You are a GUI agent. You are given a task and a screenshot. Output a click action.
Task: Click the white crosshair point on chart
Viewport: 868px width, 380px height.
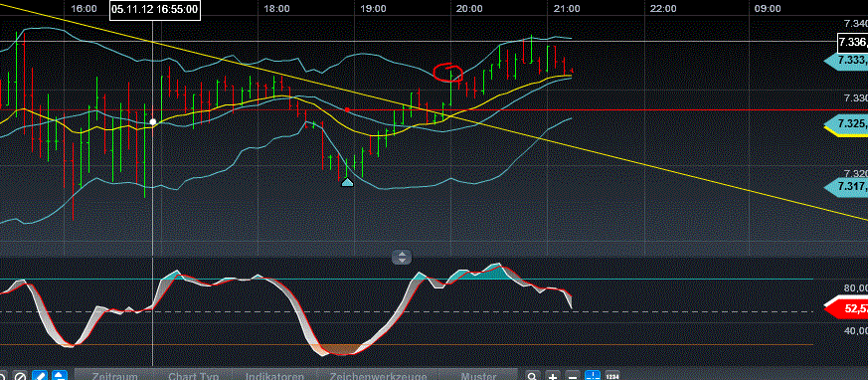click(153, 122)
